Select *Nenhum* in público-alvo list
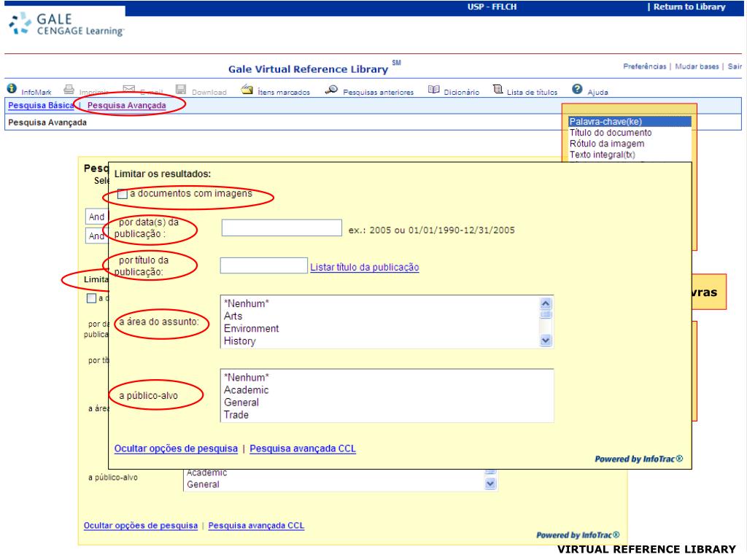Screen dimensions: 747x560 pos(387,377)
